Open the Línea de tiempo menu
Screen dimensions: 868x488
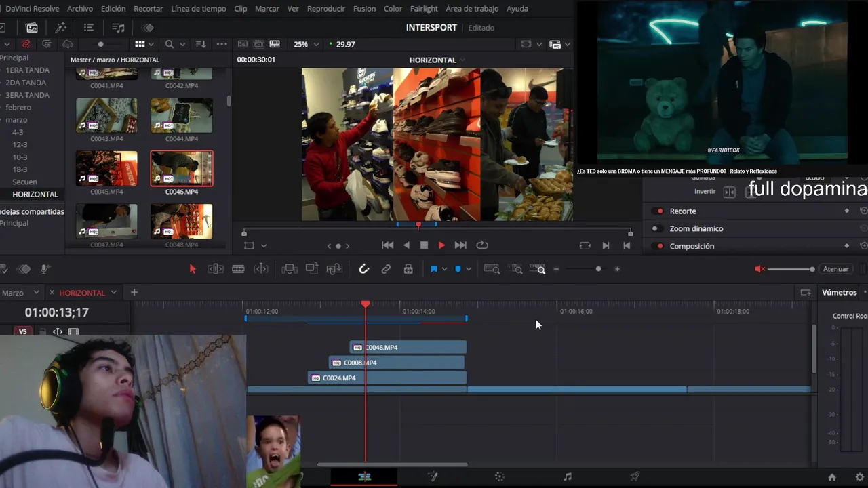click(199, 9)
